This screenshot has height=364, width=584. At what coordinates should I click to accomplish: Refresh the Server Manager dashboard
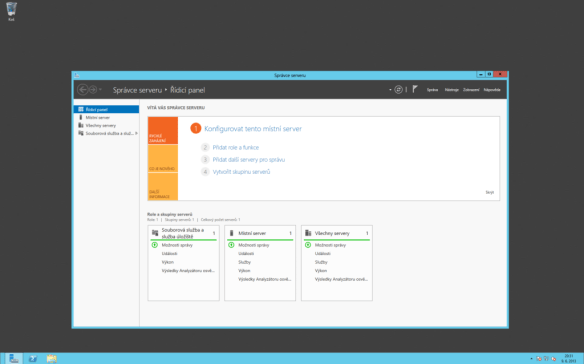398,89
